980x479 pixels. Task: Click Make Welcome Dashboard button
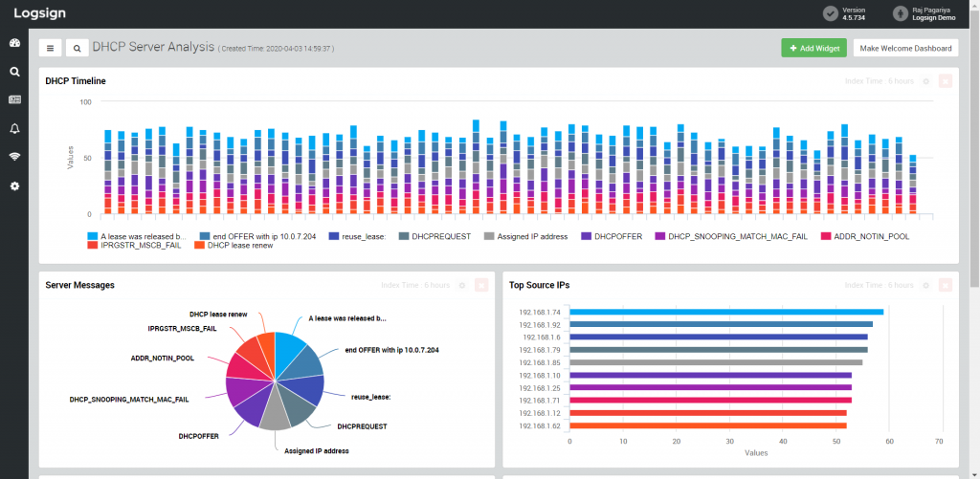pyautogui.click(x=905, y=48)
